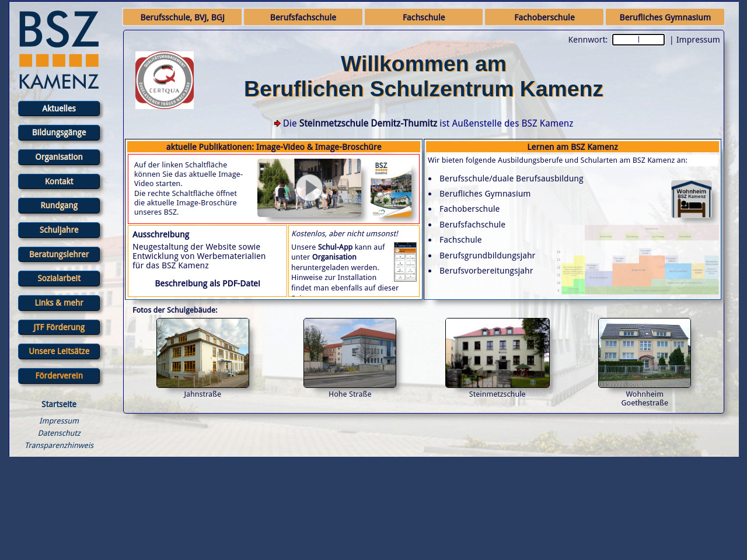
Task: Open the Berufsfachschule top tab
Action: coord(303,17)
